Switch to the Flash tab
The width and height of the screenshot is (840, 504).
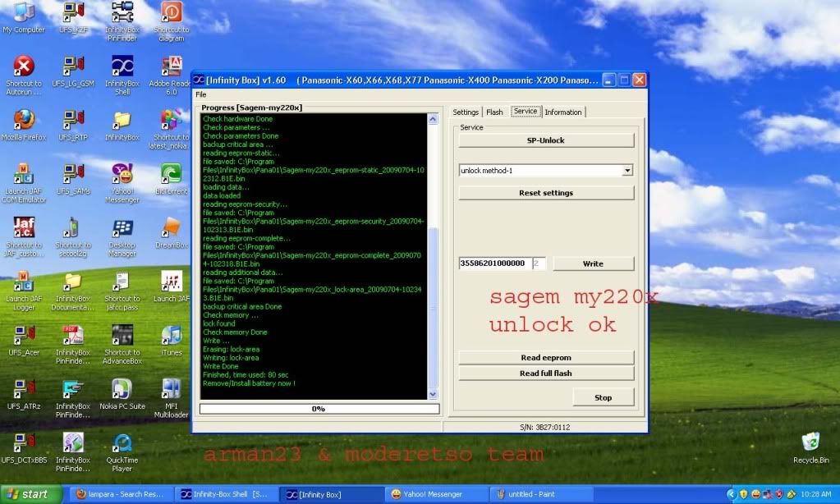pos(494,112)
